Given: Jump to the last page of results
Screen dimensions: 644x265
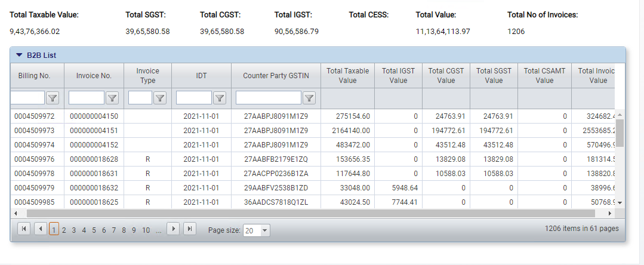Looking at the screenshot, I should [x=189, y=229].
